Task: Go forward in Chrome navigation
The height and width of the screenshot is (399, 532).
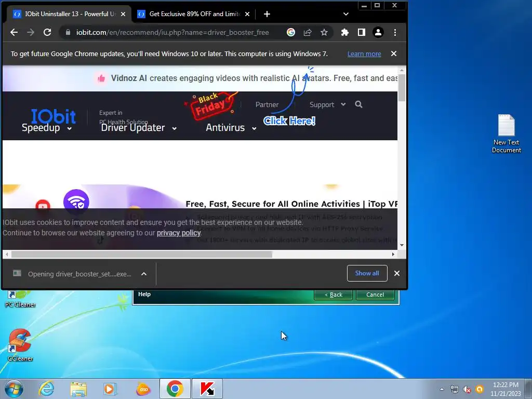Action: coord(31,32)
